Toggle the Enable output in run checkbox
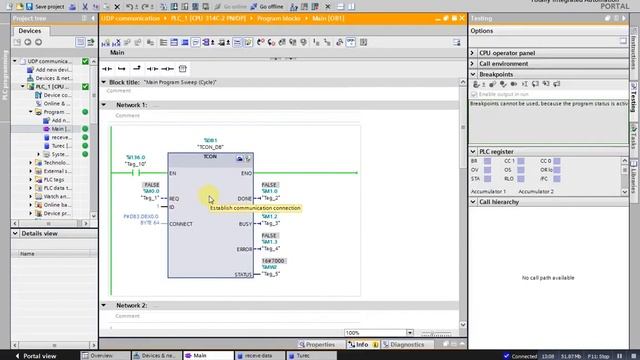 pyautogui.click(x=474, y=94)
